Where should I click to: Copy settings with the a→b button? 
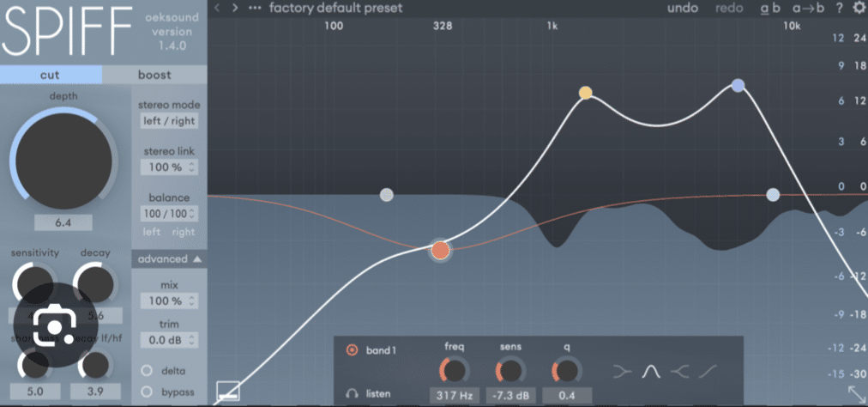(808, 9)
